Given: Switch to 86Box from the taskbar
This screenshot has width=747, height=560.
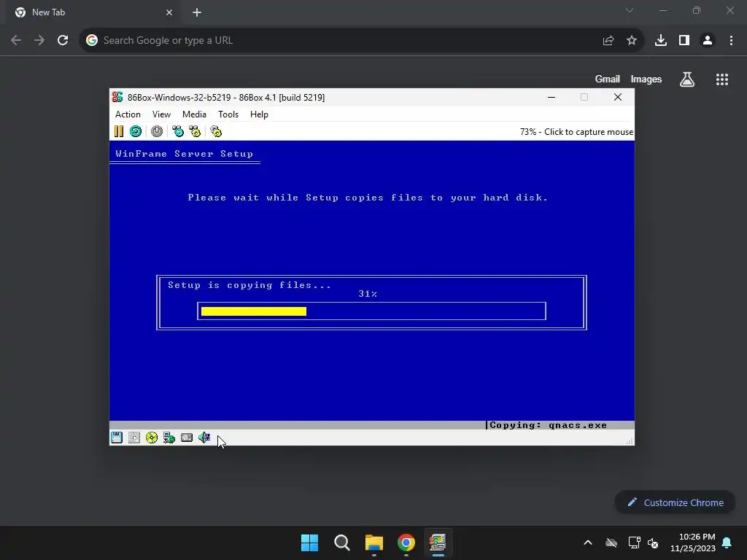Looking at the screenshot, I should [x=438, y=542].
